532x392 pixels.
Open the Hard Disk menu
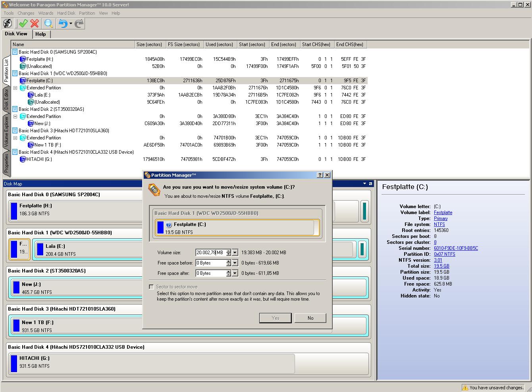[66, 13]
